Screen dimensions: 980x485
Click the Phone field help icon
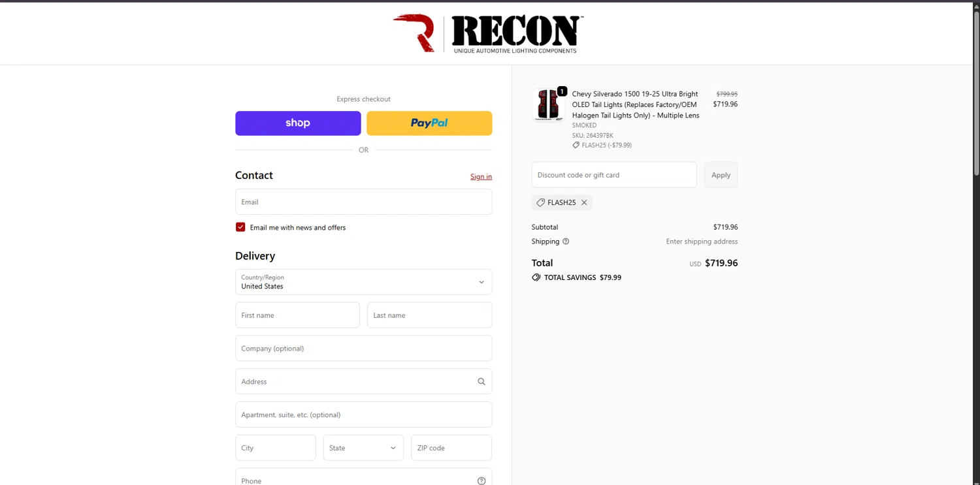pyautogui.click(x=482, y=481)
